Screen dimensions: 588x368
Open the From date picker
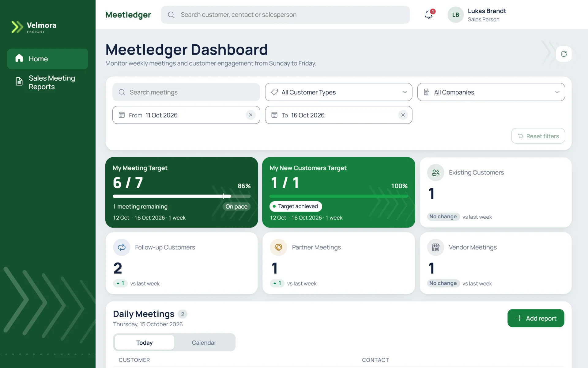(186, 115)
